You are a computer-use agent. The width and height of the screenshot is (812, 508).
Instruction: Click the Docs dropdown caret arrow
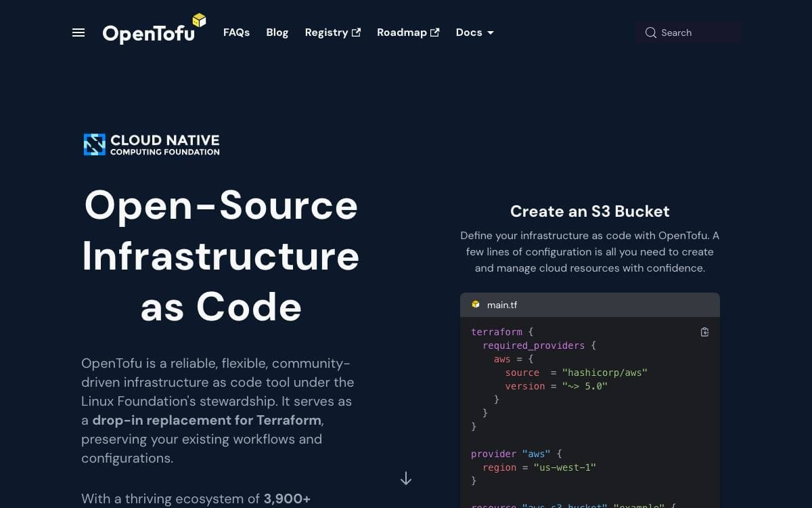tap(491, 33)
